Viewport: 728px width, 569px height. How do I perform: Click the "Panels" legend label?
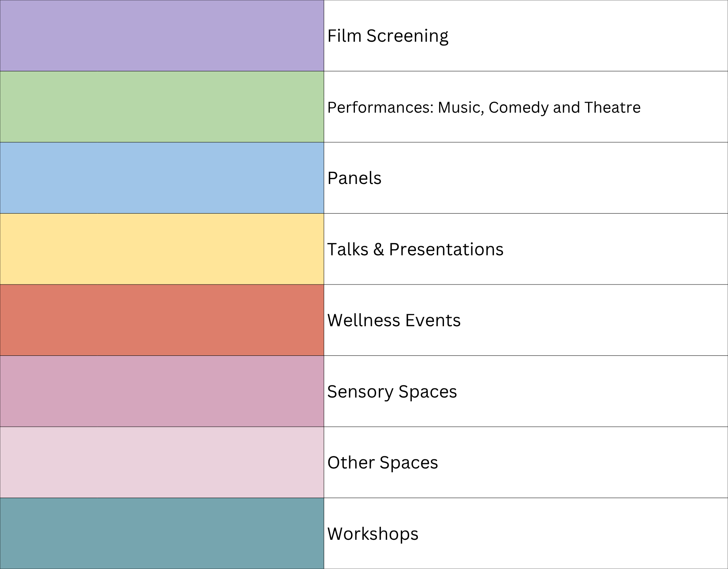coord(354,178)
